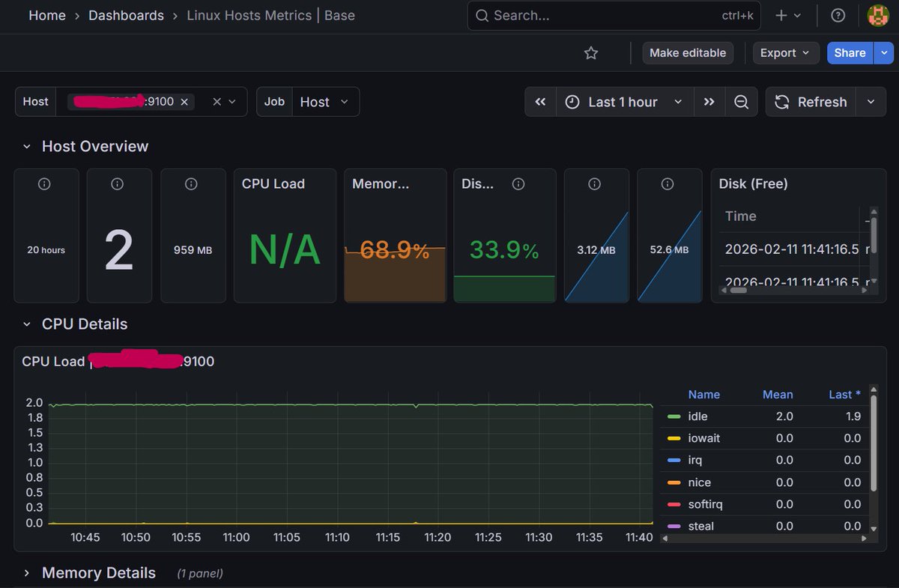Click the Make editable button
This screenshot has height=588, width=899.
(687, 52)
